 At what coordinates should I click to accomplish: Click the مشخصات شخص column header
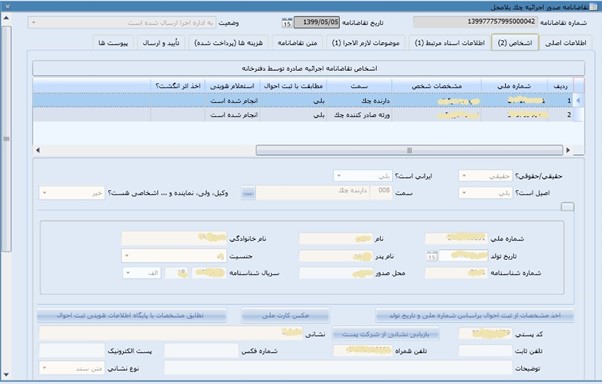[x=437, y=86]
